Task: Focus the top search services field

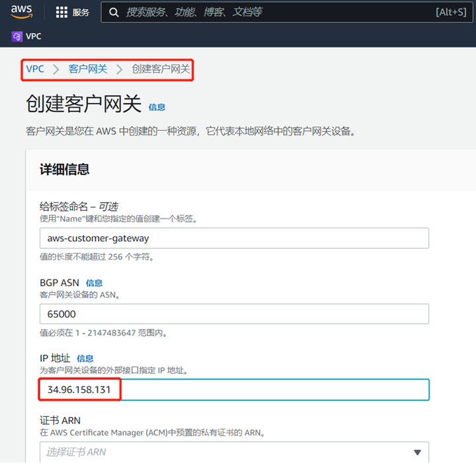Action: (x=286, y=12)
